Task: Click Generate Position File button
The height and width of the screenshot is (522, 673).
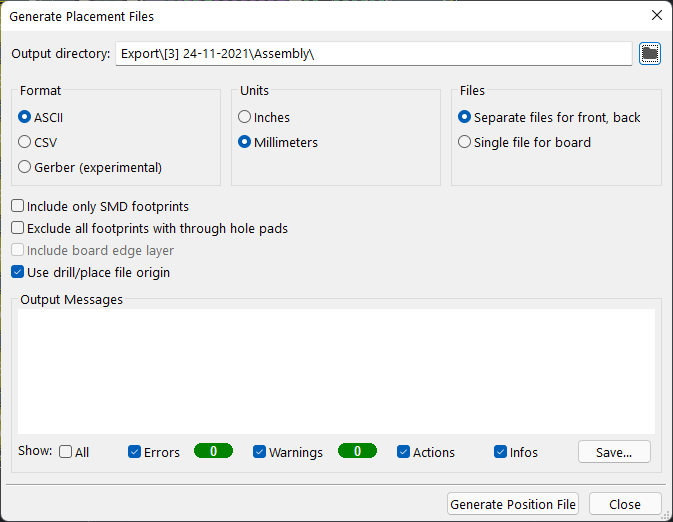Action: (513, 504)
